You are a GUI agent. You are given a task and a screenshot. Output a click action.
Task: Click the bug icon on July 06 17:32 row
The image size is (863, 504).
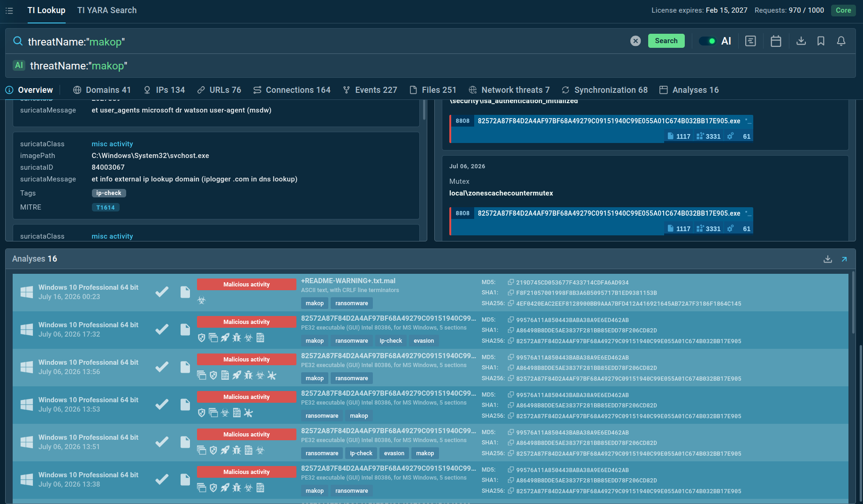[237, 338]
